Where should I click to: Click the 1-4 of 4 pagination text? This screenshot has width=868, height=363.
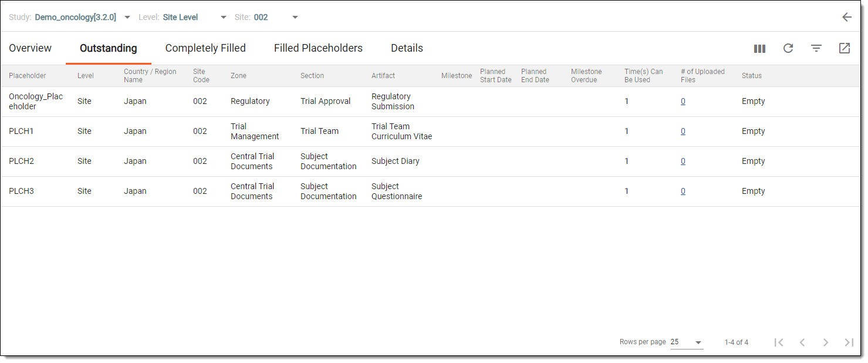(x=736, y=342)
